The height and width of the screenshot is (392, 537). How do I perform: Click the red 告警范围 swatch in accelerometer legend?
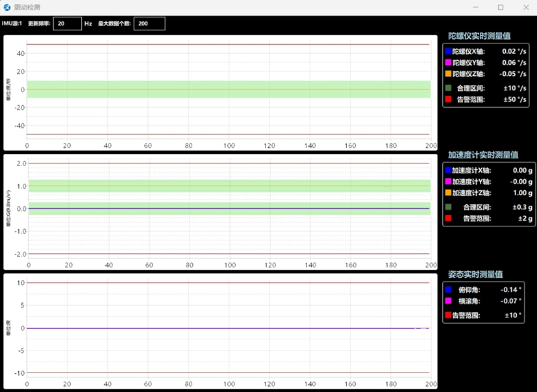(x=448, y=218)
